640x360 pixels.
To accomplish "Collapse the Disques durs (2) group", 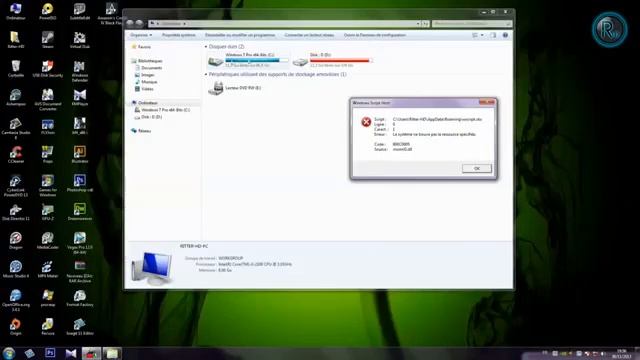I will coord(206,47).
